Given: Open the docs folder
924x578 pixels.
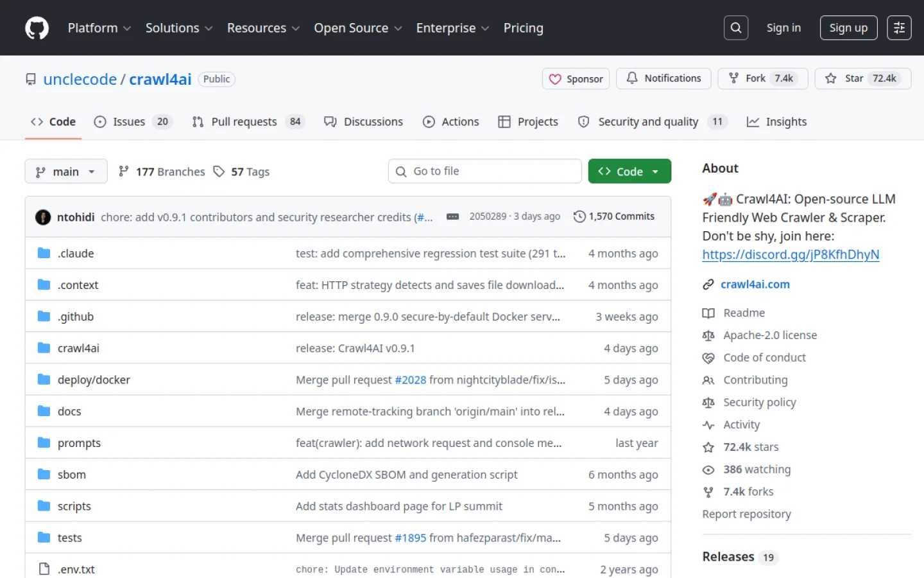Looking at the screenshot, I should click(69, 411).
